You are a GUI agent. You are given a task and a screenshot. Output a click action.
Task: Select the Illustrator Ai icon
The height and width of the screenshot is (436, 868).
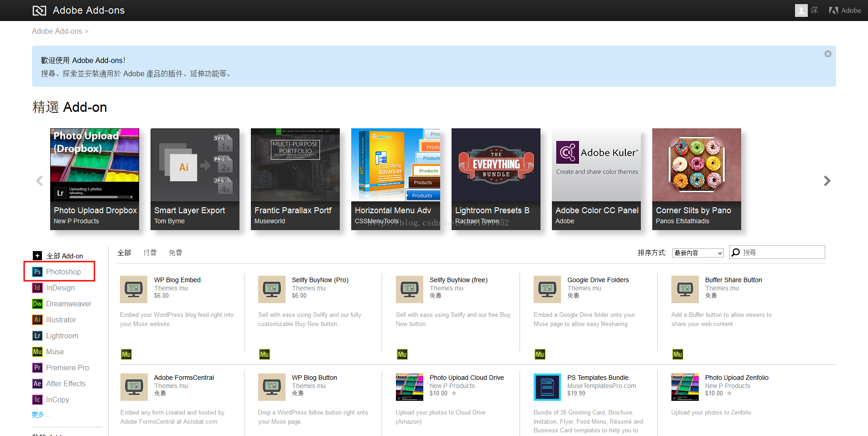37,320
